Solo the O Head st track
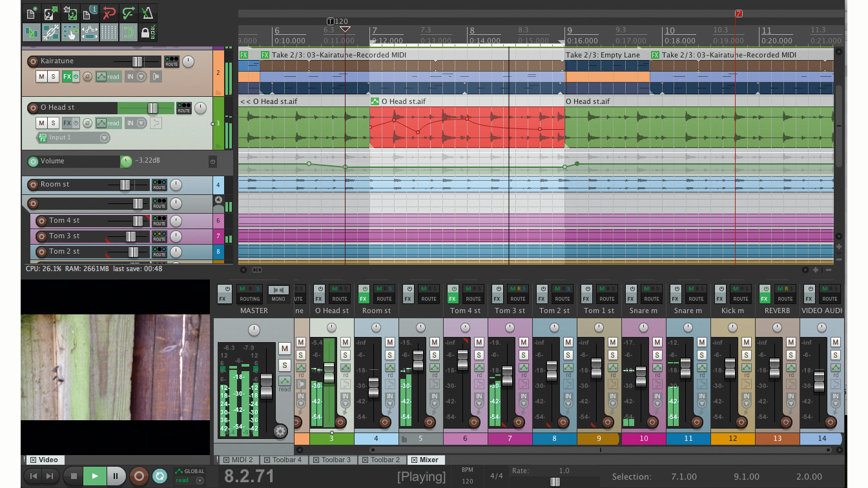The width and height of the screenshot is (868, 488). [x=54, y=123]
